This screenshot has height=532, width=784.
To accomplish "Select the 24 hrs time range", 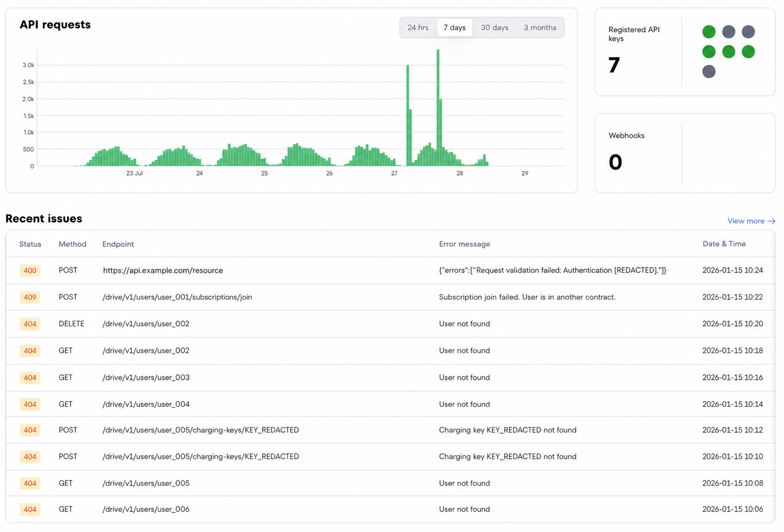I will (x=418, y=28).
